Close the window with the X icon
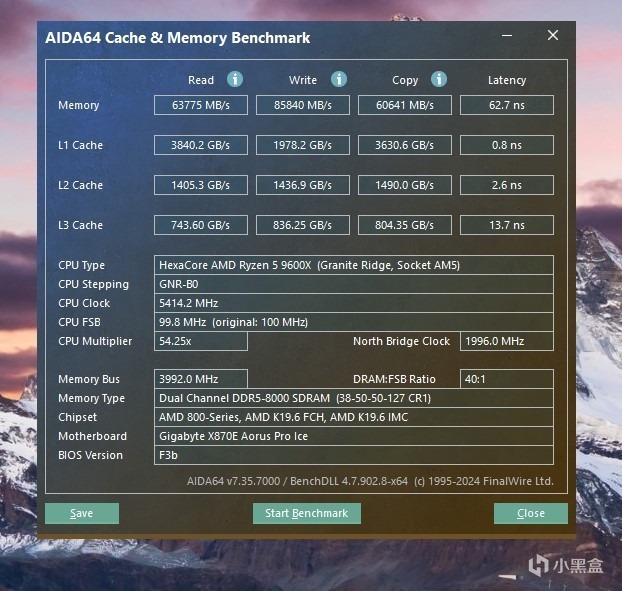 pyautogui.click(x=553, y=35)
